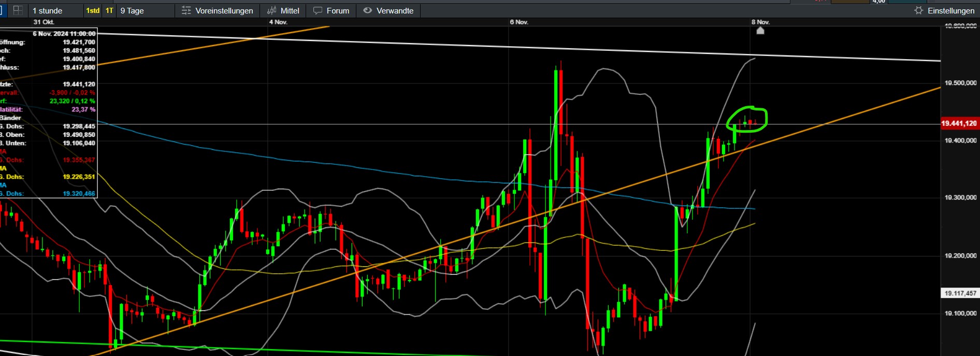Click the 8 Nov. marker arrow on time axis

760,31
